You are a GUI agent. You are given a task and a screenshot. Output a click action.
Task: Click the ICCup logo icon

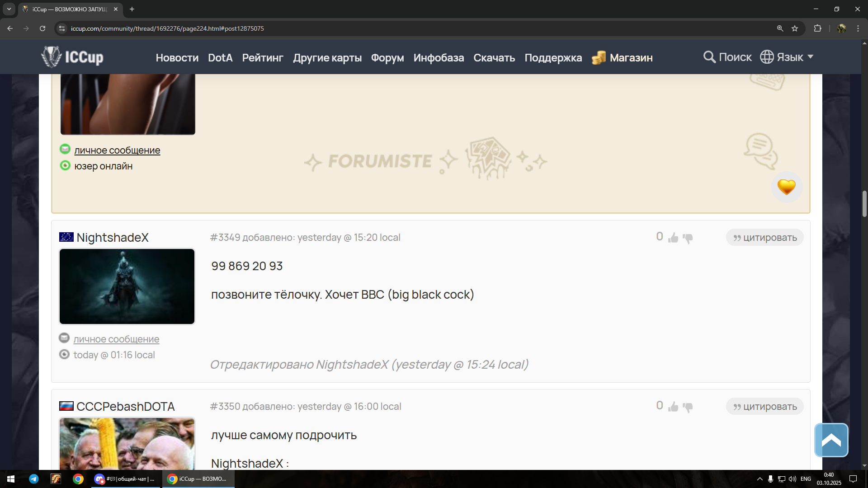click(51, 57)
